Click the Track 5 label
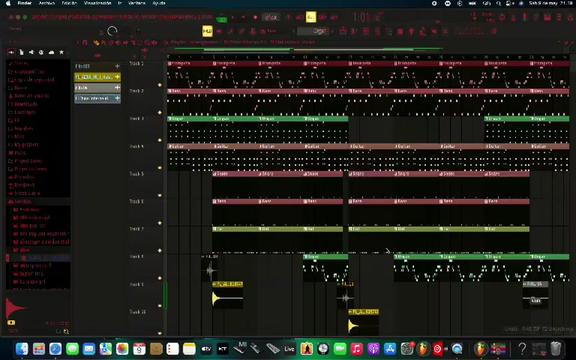 tap(137, 174)
